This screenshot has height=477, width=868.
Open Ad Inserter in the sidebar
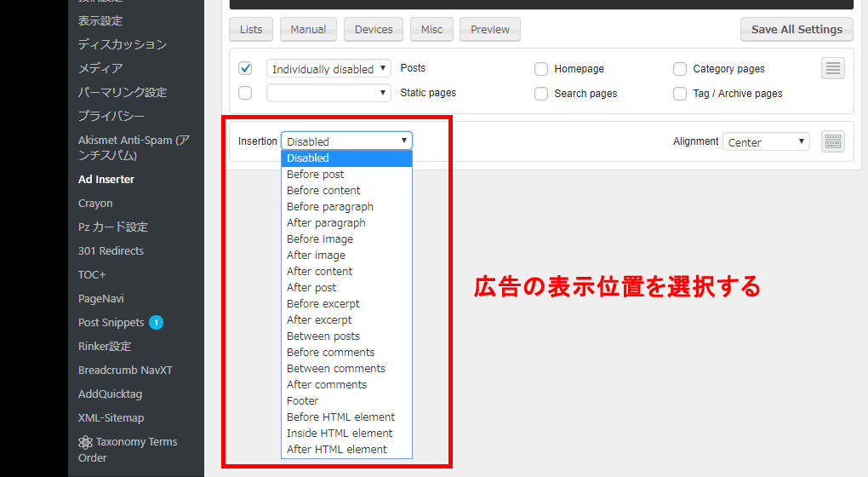pyautogui.click(x=106, y=180)
